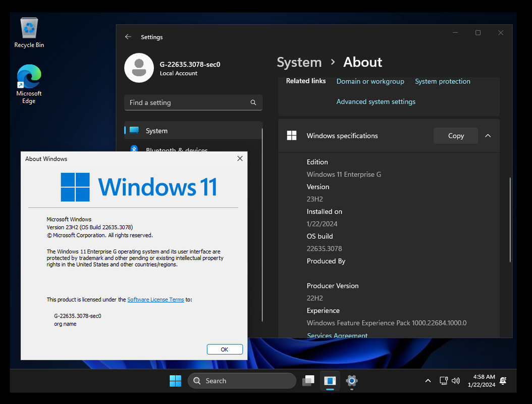Close the Settings window
This screenshot has height=404, width=532.
501,33
